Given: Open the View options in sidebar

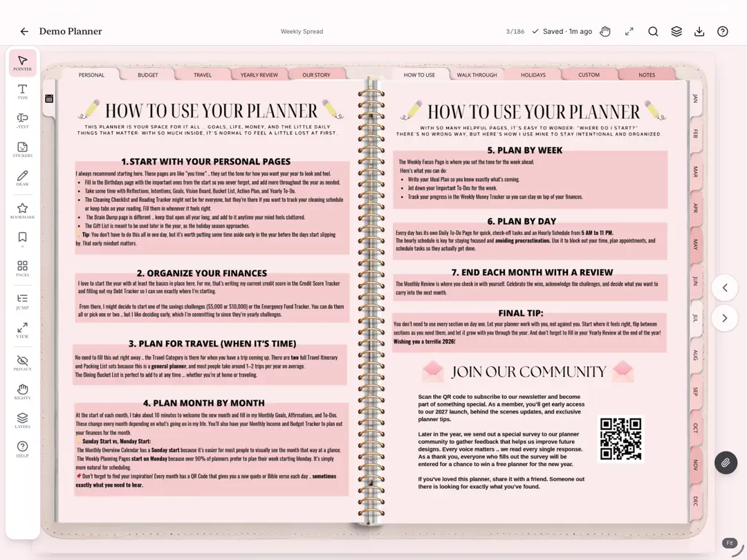Looking at the screenshot, I should [x=22, y=330].
